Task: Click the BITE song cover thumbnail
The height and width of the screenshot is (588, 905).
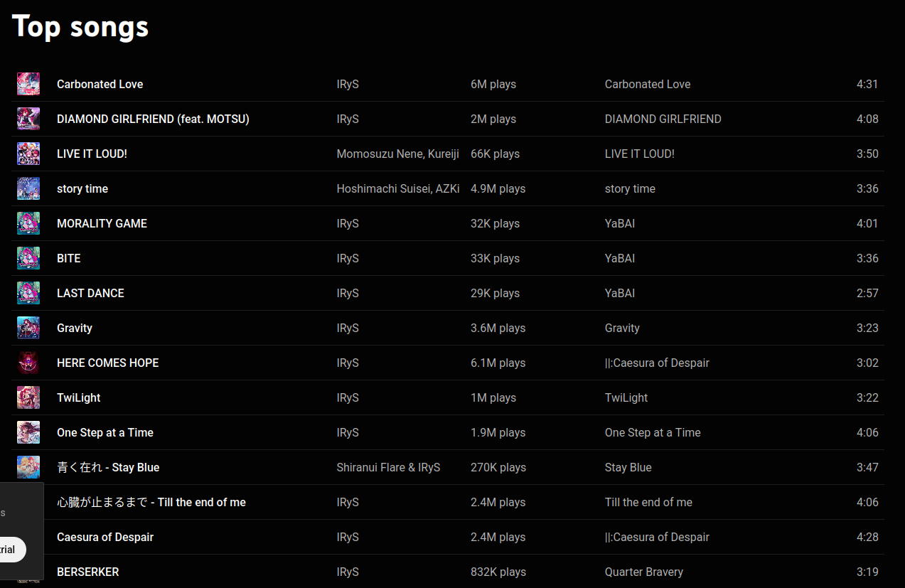Action: [28, 258]
